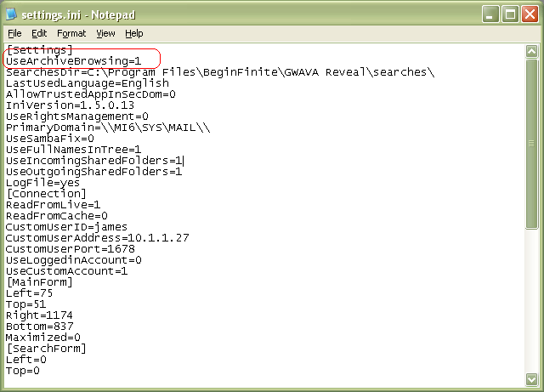
Task: Click the vertical scrollbar thumb
Action: point(531,144)
